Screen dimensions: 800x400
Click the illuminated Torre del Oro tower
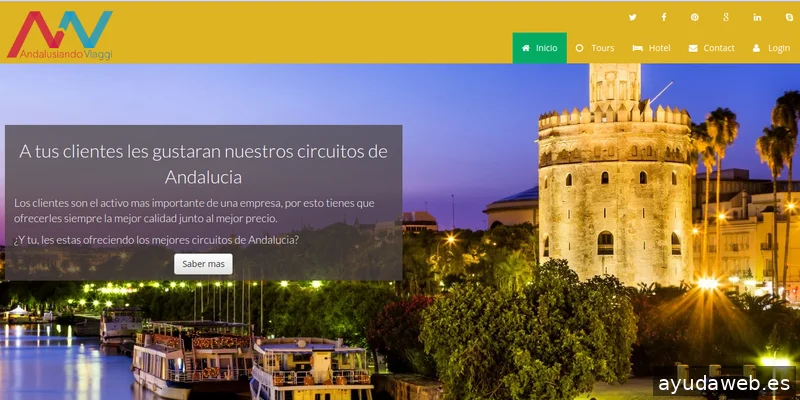[614, 190]
